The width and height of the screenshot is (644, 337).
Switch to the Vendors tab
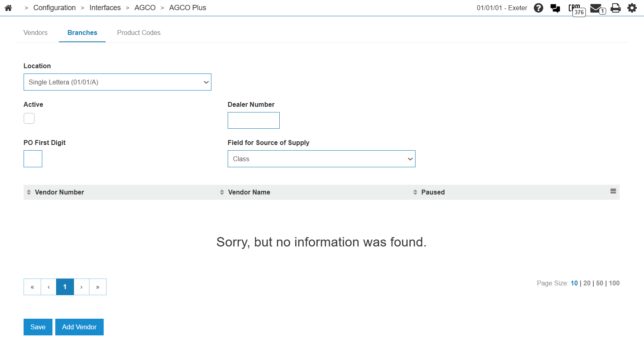click(35, 32)
